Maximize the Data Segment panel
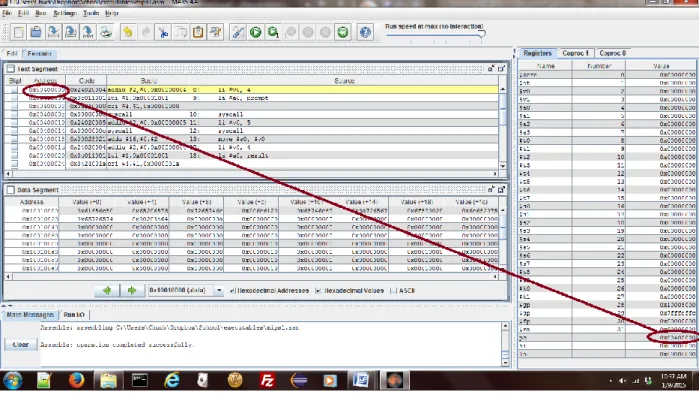The width and height of the screenshot is (699, 395). tap(501, 189)
